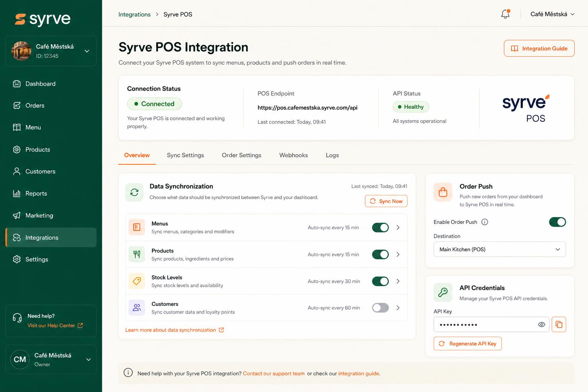Open the notifications bell

pyautogui.click(x=505, y=14)
